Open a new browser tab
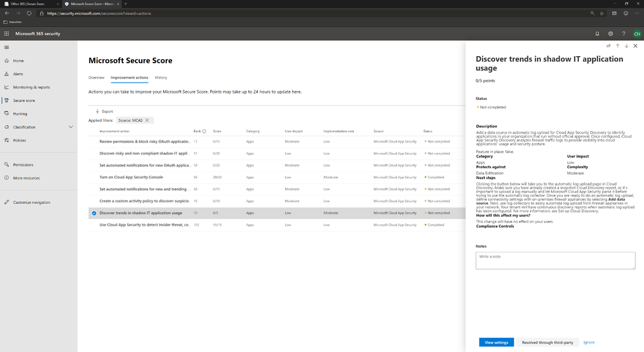 126,4
